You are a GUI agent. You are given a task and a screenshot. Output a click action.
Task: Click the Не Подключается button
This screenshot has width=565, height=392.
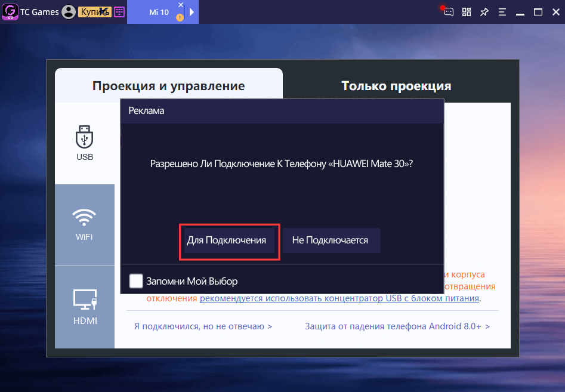[331, 240]
